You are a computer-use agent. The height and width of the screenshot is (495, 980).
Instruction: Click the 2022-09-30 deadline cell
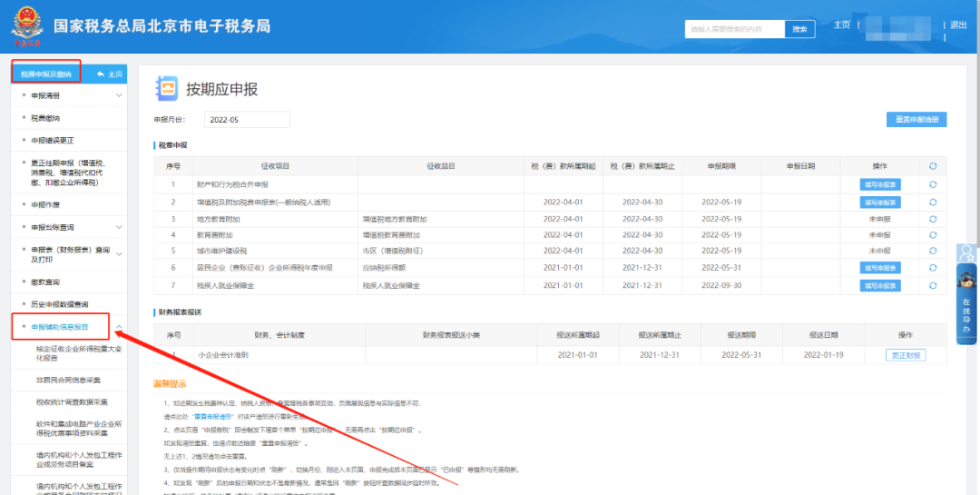[x=721, y=285]
